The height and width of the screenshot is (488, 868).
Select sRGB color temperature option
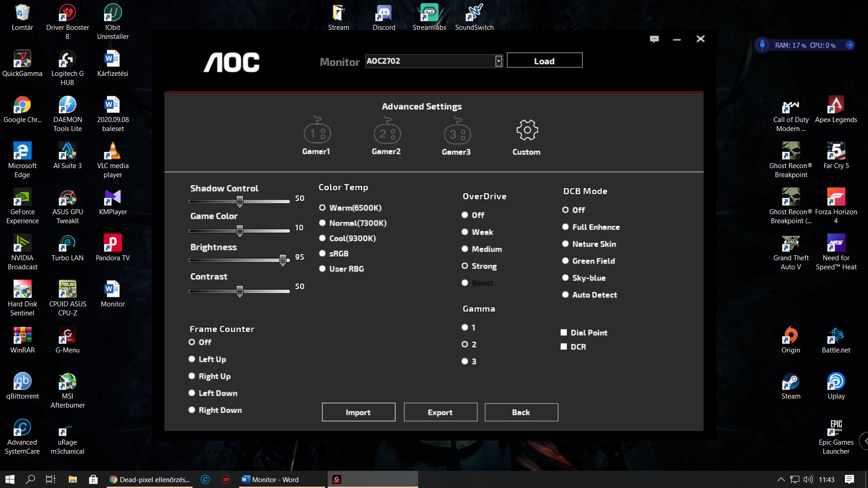pyautogui.click(x=322, y=253)
